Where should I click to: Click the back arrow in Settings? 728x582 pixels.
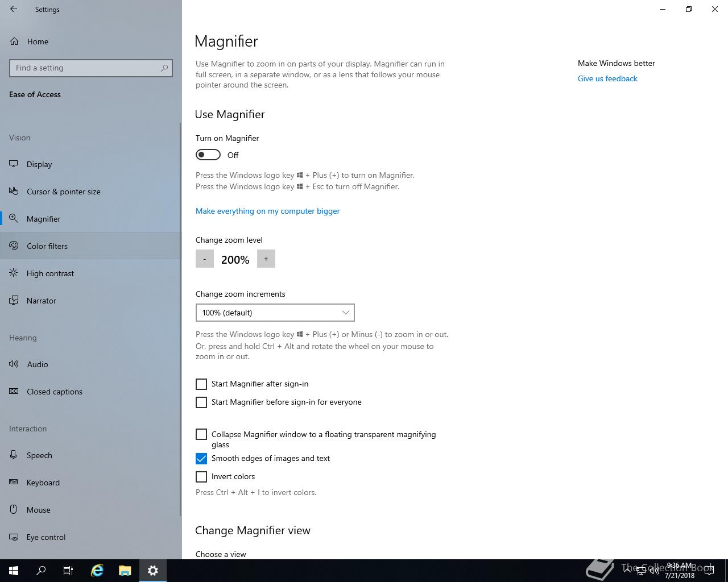[x=14, y=9]
